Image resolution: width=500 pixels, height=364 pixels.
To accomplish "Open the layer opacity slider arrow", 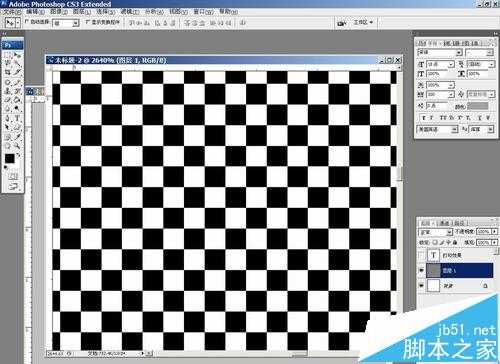I will [x=494, y=231].
